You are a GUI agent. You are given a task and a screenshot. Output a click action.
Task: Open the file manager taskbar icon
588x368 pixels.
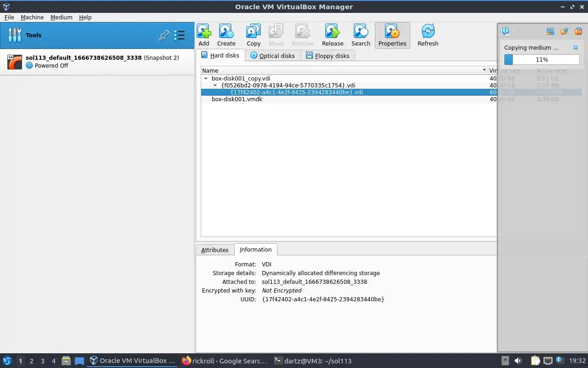66,361
